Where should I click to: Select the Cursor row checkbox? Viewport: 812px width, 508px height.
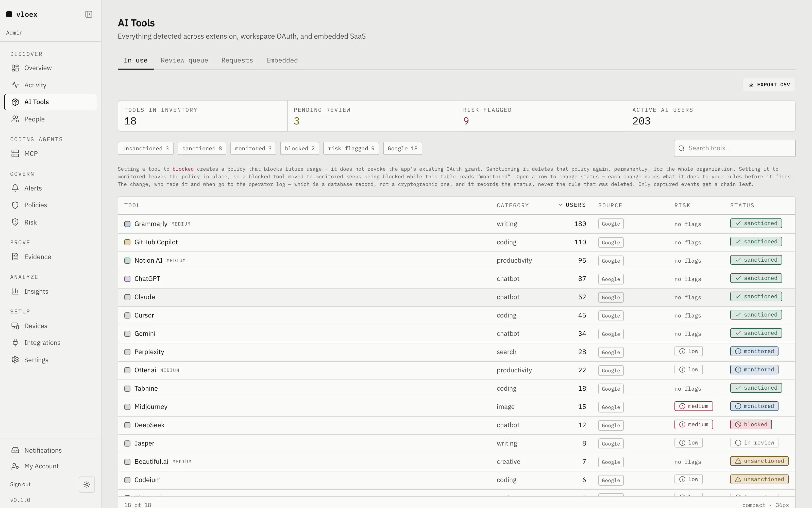(127, 315)
